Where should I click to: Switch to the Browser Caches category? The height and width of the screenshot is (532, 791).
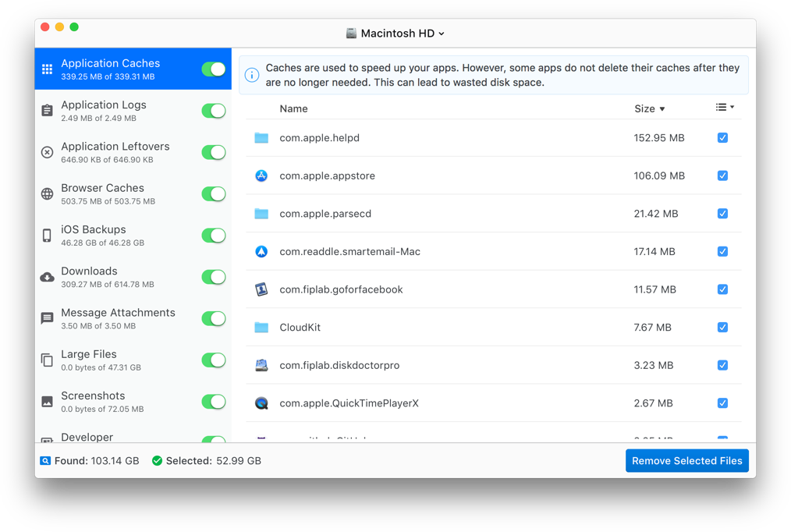(x=133, y=193)
